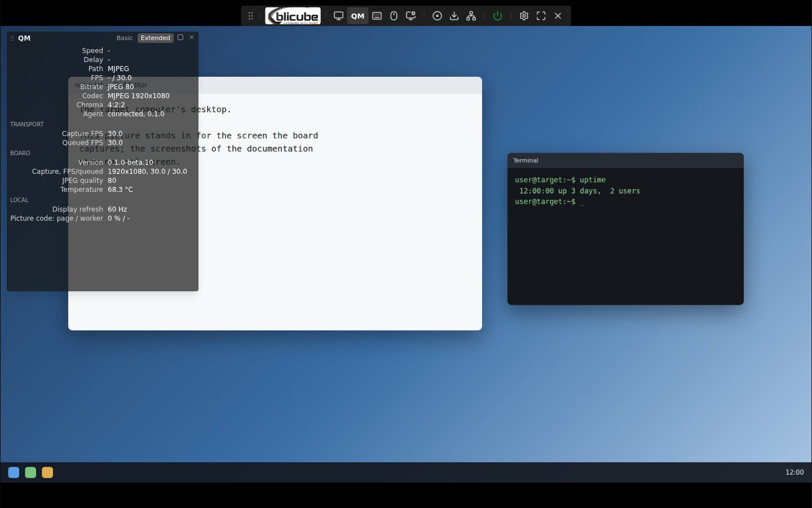Viewport: 812px width, 508px height.
Task: Close the top toolbar with X
Action: pos(558,16)
